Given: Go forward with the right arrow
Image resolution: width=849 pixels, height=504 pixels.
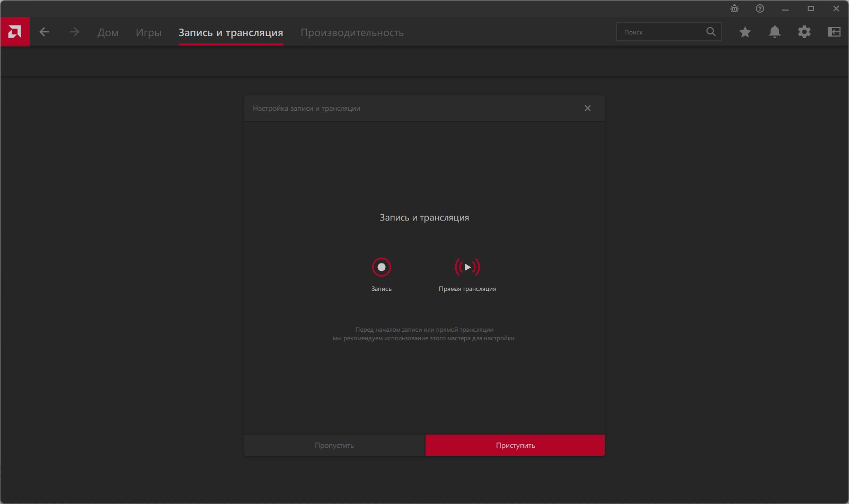Looking at the screenshot, I should coord(74,32).
